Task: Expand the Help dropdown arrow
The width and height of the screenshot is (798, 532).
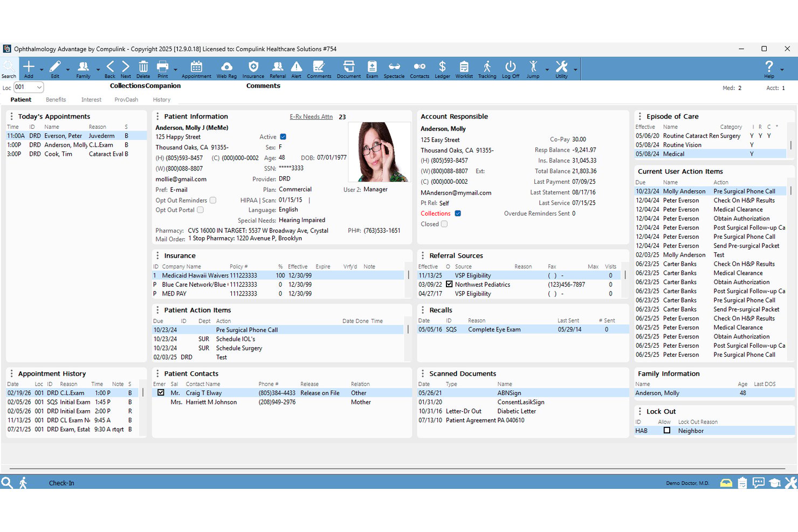Action: coord(782,70)
